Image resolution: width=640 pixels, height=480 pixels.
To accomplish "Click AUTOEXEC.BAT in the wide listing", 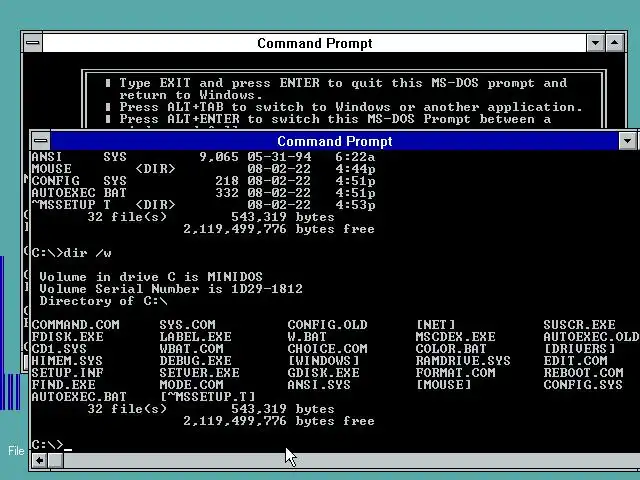I will pos(79,397).
